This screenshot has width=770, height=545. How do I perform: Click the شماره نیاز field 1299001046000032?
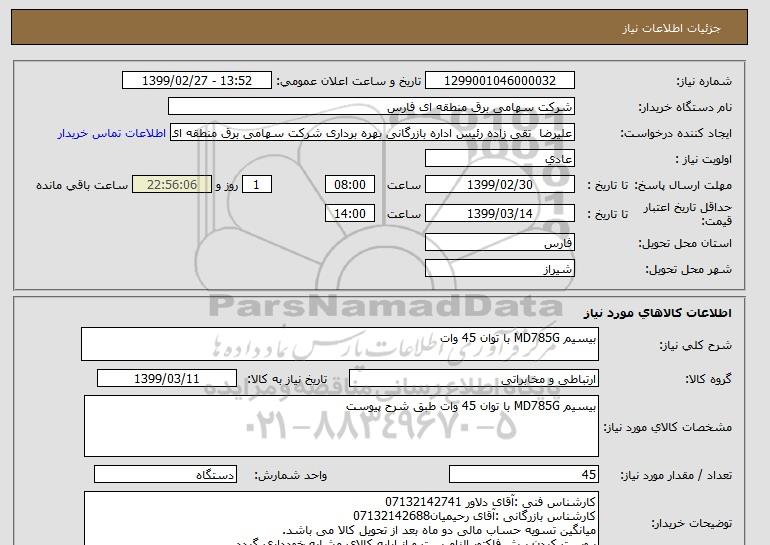[499, 81]
